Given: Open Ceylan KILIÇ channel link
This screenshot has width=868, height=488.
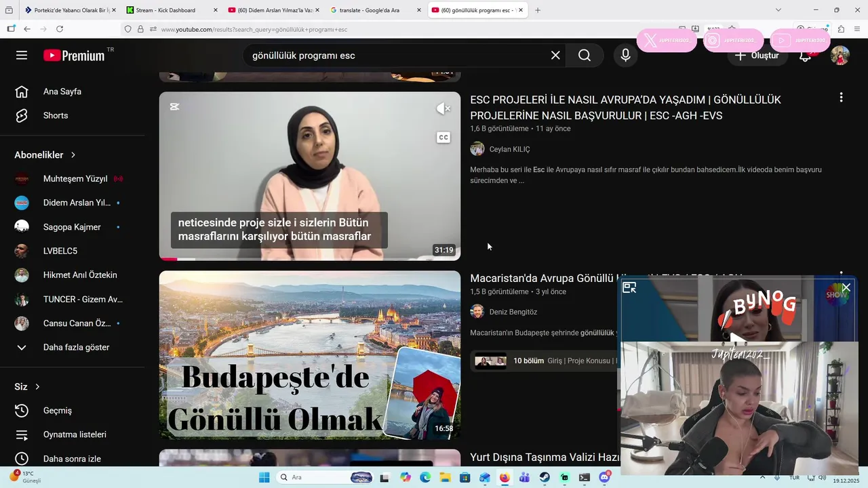Looking at the screenshot, I should [509, 149].
